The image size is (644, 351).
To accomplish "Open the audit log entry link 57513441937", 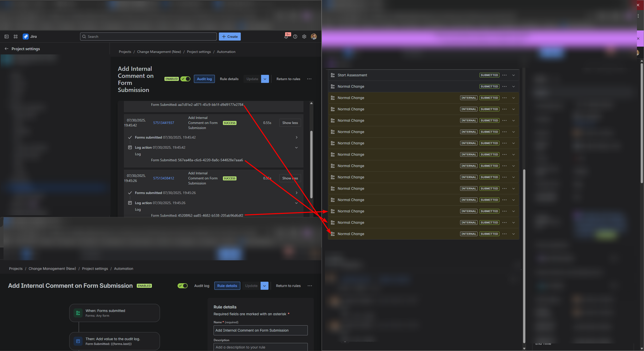I will [163, 122].
